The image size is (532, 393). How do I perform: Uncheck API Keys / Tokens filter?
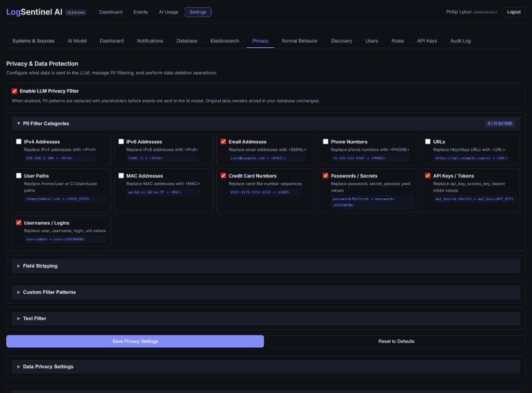(x=428, y=175)
